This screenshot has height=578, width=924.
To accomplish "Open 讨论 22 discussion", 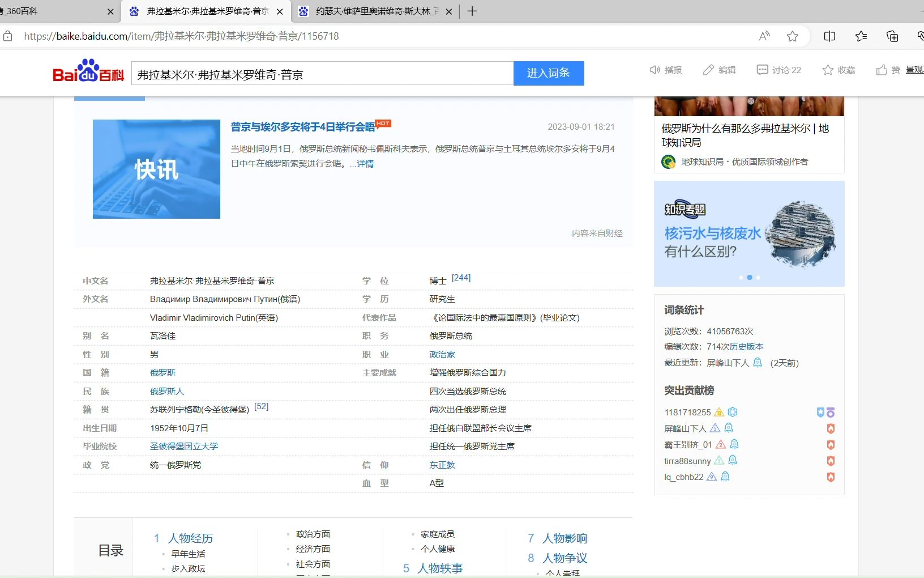I will point(779,70).
